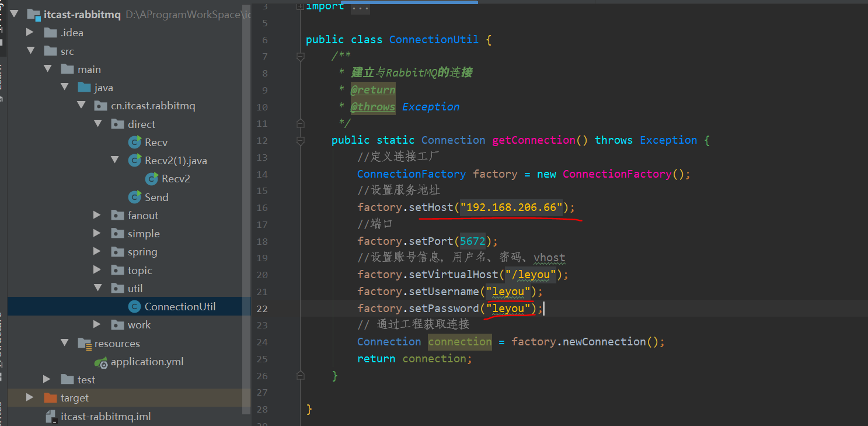This screenshot has width=868, height=426.
Task: Click the ConnectionUtil class icon
Action: (135, 306)
